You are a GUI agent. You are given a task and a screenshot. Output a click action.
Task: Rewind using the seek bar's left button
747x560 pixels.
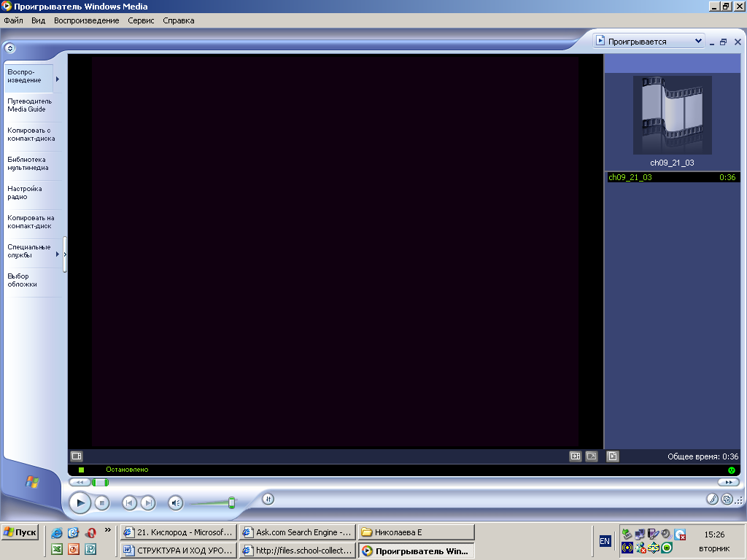(80, 483)
